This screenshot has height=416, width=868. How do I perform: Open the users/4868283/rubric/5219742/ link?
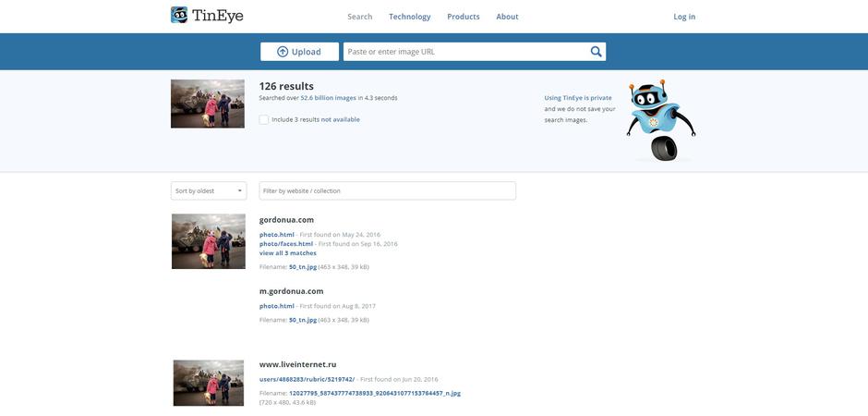coord(307,379)
